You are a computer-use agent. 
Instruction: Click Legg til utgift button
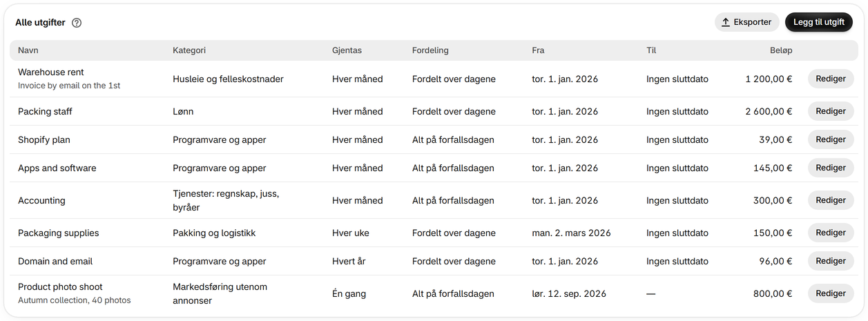click(x=819, y=22)
